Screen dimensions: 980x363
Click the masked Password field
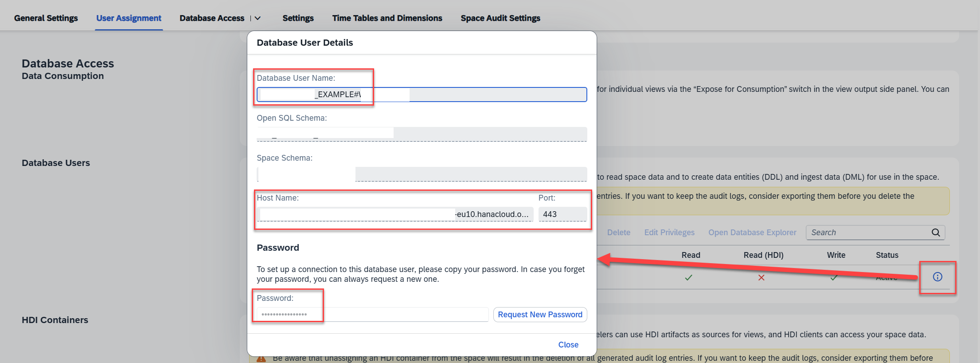372,315
